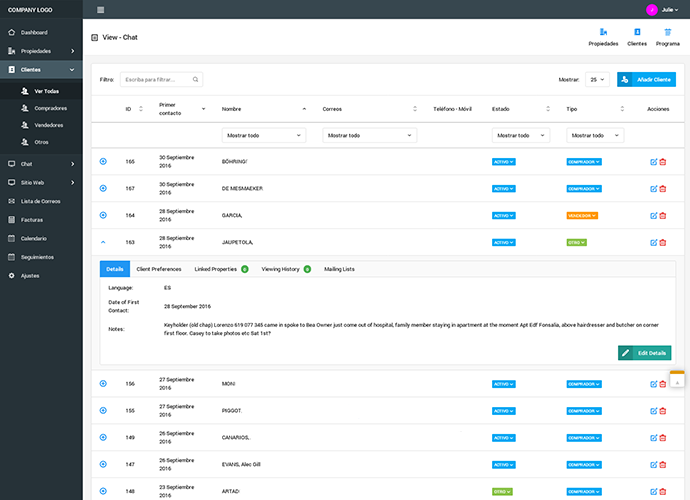
Task: Expand row details for client 148
Action: click(103, 491)
